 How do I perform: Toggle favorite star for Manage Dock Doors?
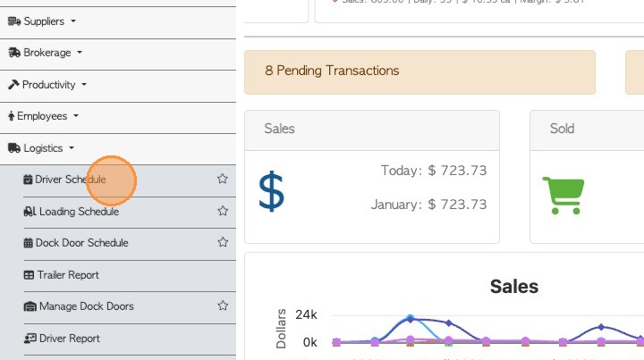tap(223, 306)
